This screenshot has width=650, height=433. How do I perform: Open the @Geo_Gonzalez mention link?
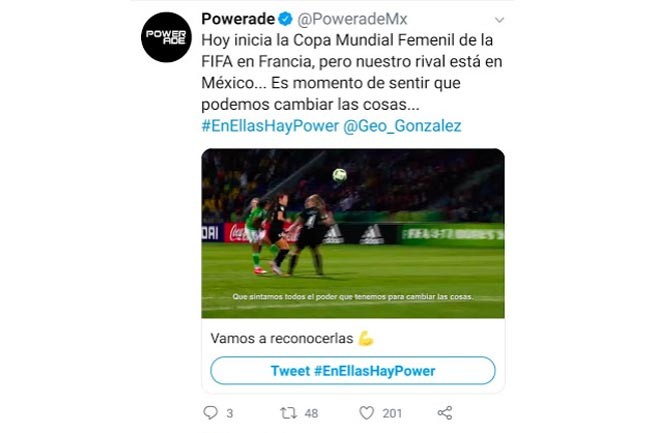click(402, 126)
